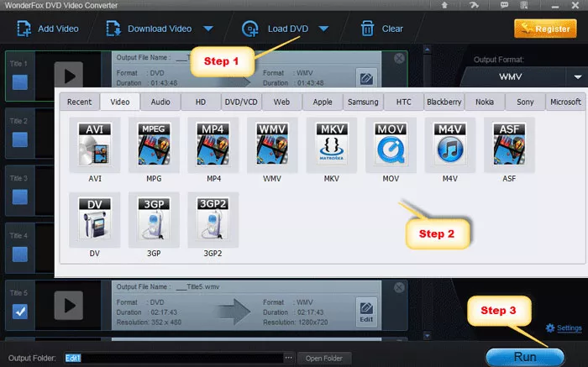
Task: Open the Microsoft devices tab
Action: [x=566, y=102]
